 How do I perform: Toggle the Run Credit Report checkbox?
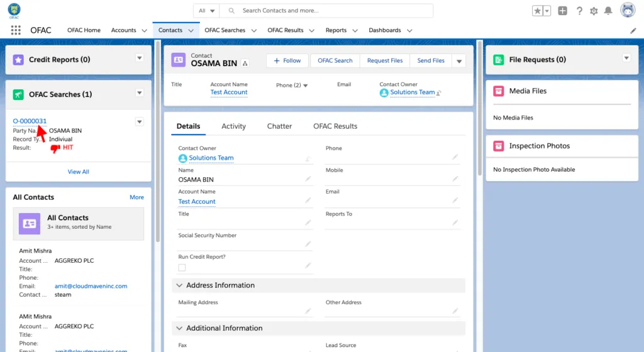tap(182, 268)
